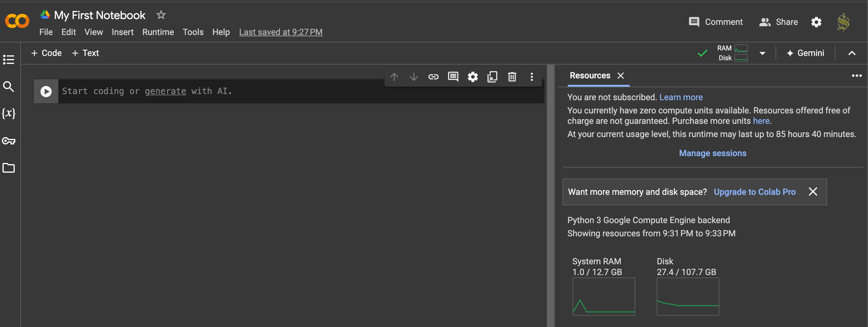
Task: Mirror cell in tab
Action: click(492, 77)
